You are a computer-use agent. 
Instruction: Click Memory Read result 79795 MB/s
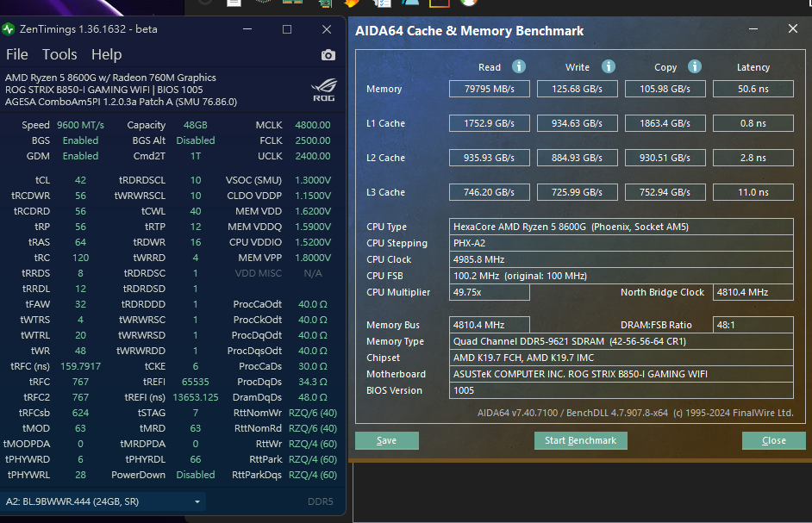click(x=490, y=89)
